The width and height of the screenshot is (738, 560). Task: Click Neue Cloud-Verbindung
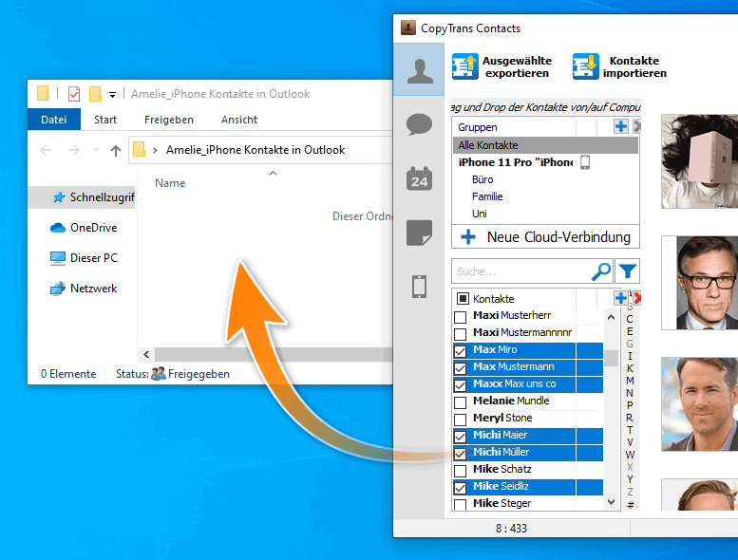pos(545,236)
